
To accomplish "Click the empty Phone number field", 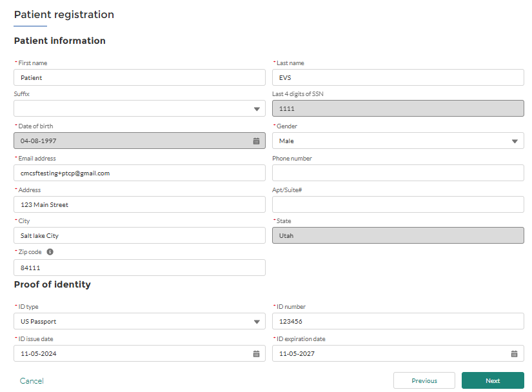I will [x=398, y=173].
